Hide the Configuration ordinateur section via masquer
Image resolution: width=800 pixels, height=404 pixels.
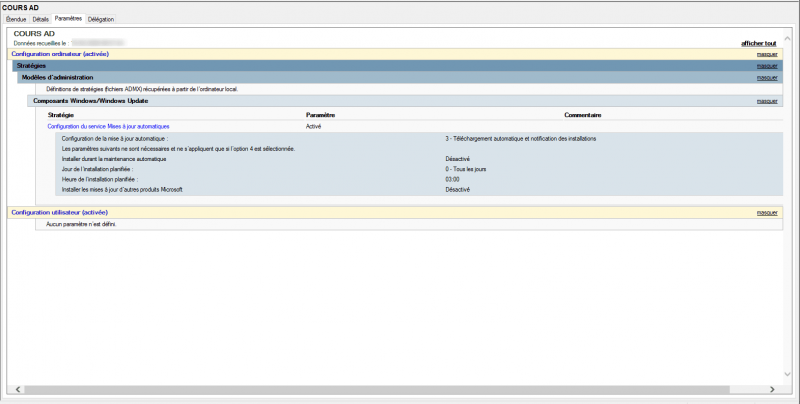coord(767,54)
